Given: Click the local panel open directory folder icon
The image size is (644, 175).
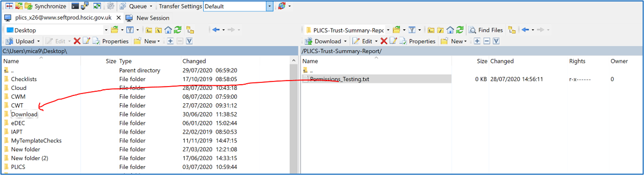Looking at the screenshot, I should (114, 30).
